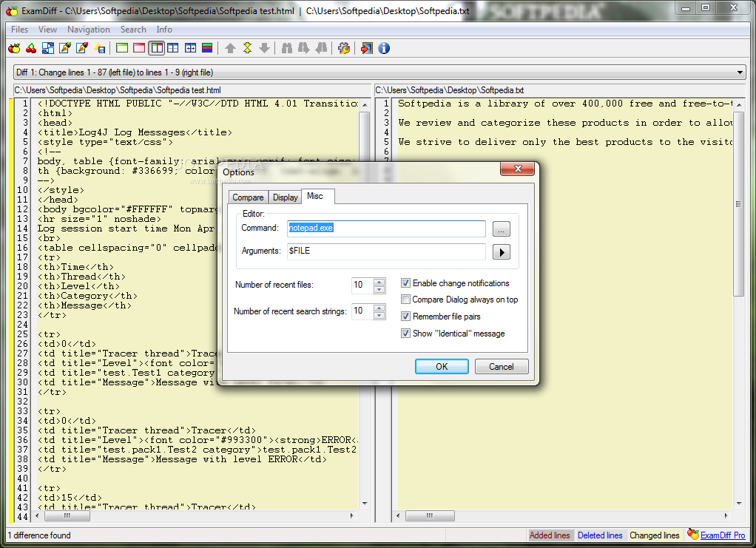Click the red-green-blue color bars icon

(207, 48)
